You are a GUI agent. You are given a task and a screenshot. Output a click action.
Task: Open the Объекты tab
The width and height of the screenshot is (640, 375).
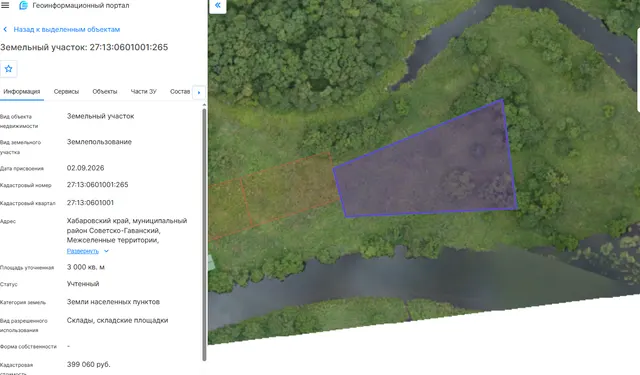click(x=104, y=91)
